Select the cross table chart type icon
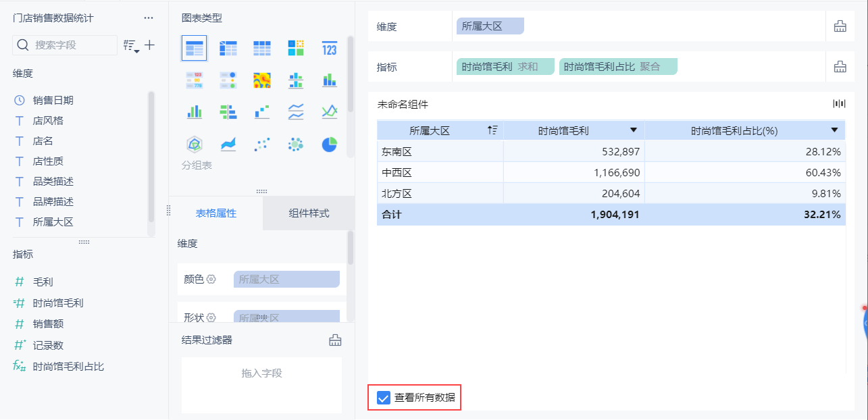The height and width of the screenshot is (420, 868). pyautogui.click(x=228, y=48)
